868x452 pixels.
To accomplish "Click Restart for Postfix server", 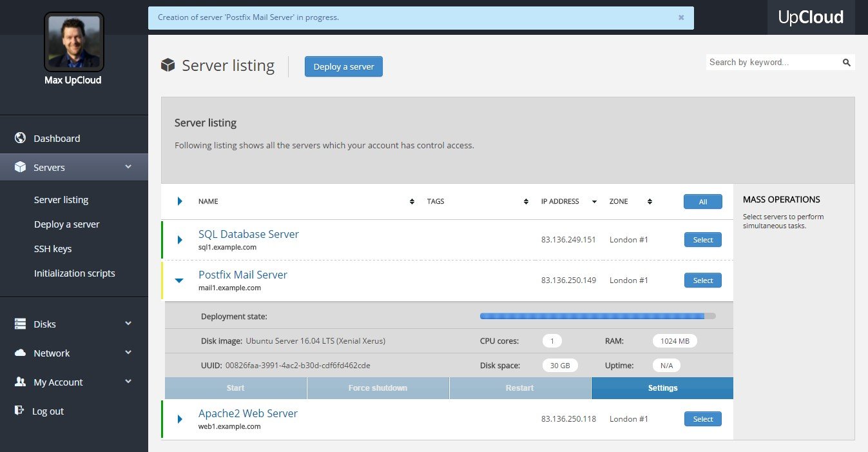I will click(520, 388).
